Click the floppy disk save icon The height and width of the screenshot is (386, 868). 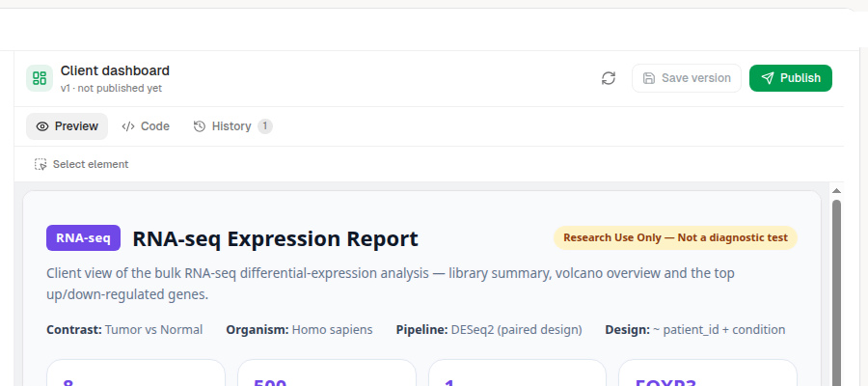[649, 78]
